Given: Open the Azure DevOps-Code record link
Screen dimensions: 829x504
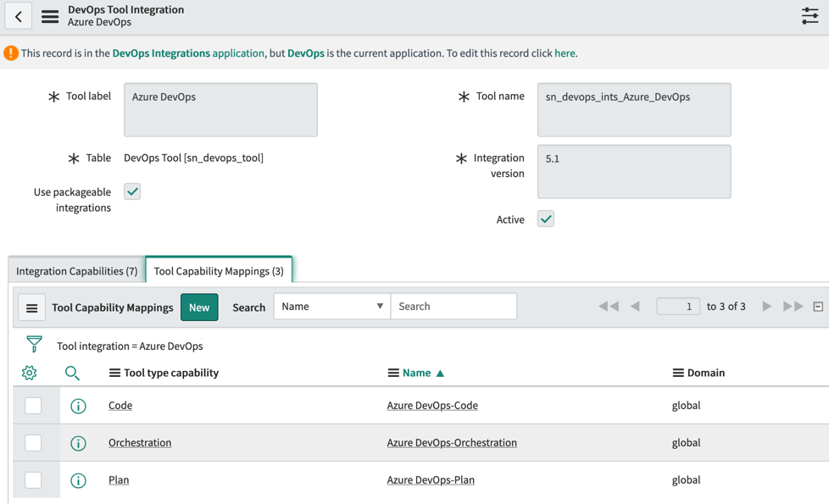Looking at the screenshot, I should click(432, 405).
